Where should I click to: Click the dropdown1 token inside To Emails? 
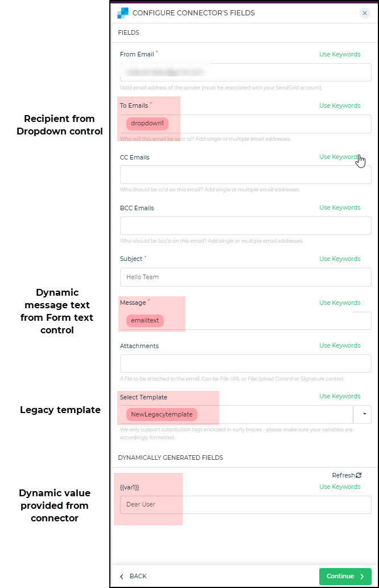(x=146, y=124)
